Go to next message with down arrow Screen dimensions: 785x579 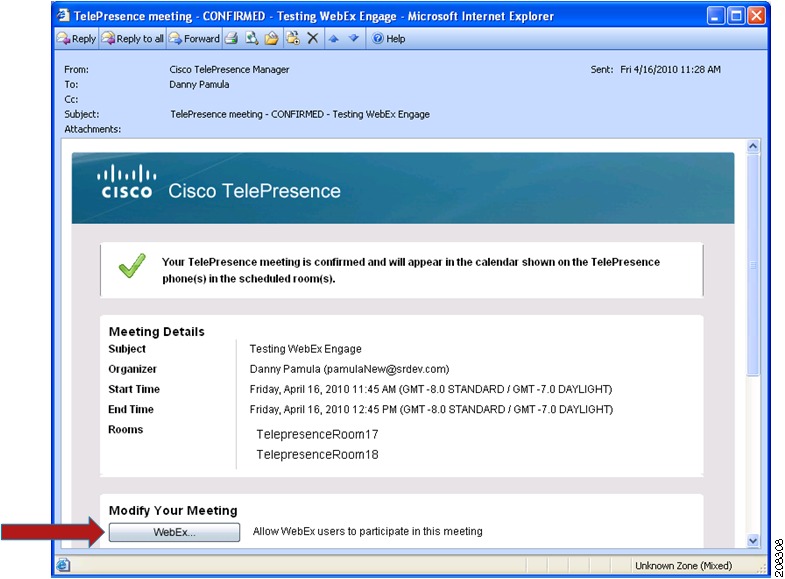354,39
